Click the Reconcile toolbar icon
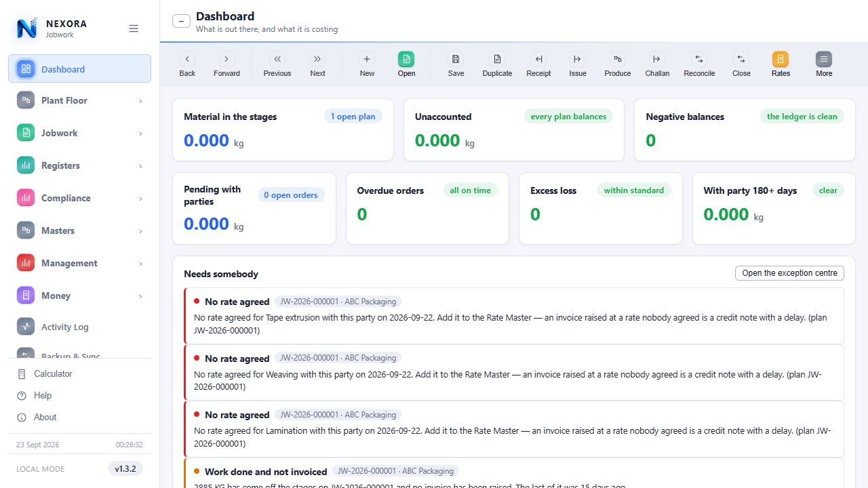868x488 pixels. click(x=699, y=59)
